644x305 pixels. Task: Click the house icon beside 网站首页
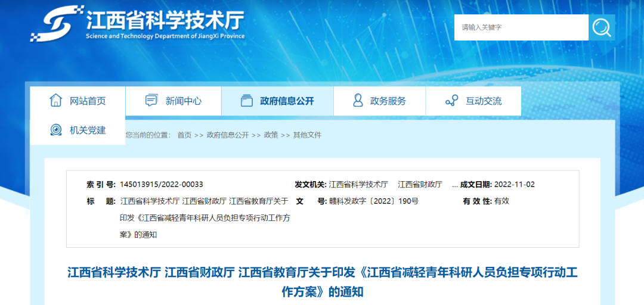pyautogui.click(x=55, y=101)
